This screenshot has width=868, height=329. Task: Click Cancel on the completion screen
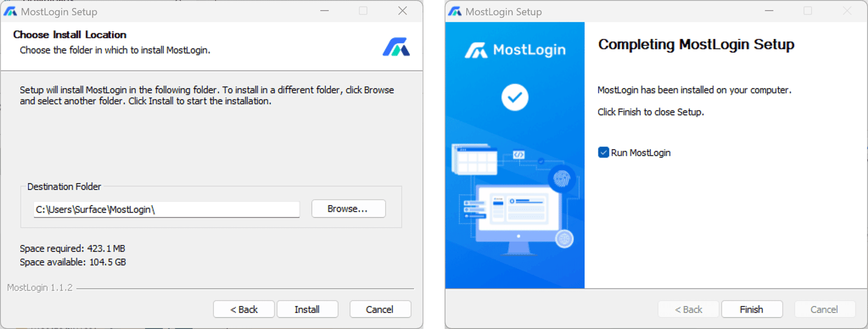click(x=825, y=309)
